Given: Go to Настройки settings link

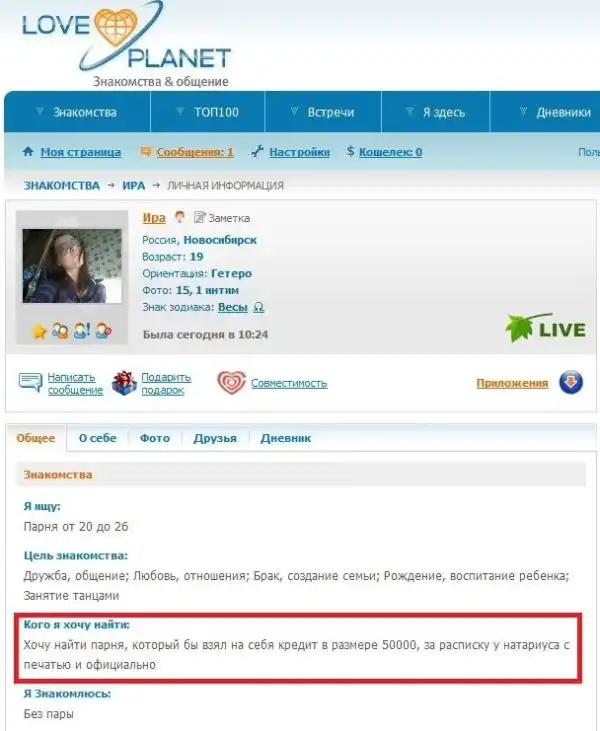Looking at the screenshot, I should tap(299, 152).
